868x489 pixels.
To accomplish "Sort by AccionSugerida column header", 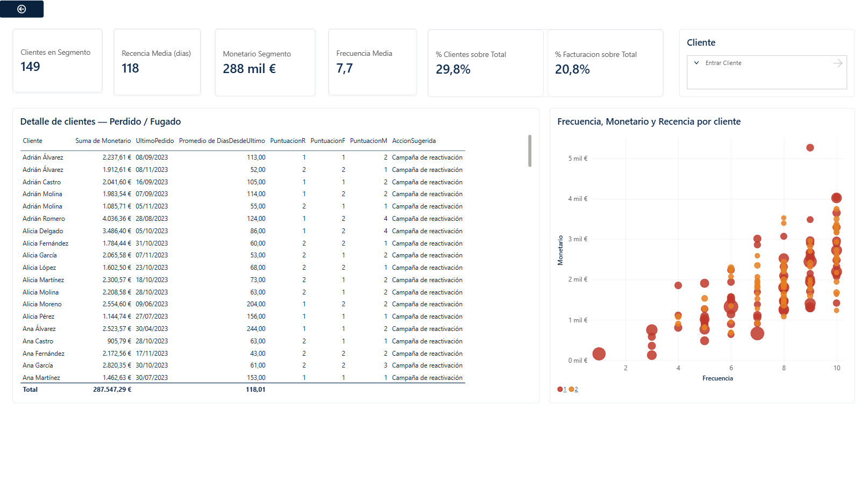I will pos(414,141).
